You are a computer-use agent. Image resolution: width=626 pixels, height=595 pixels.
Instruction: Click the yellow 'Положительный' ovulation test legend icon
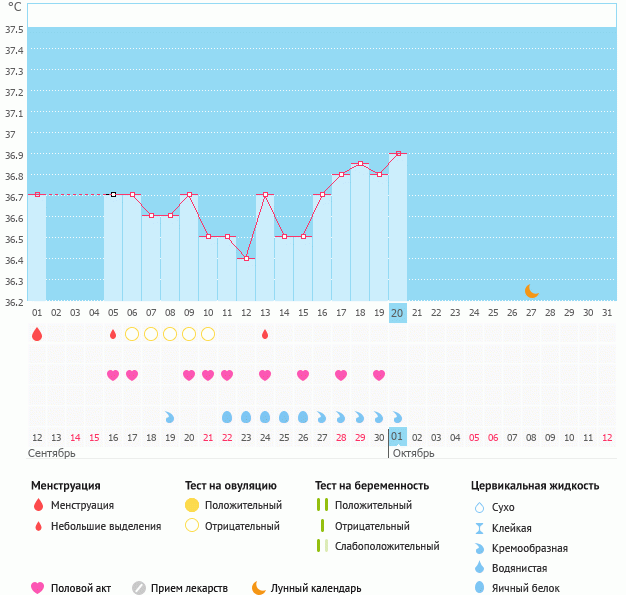pyautogui.click(x=192, y=506)
